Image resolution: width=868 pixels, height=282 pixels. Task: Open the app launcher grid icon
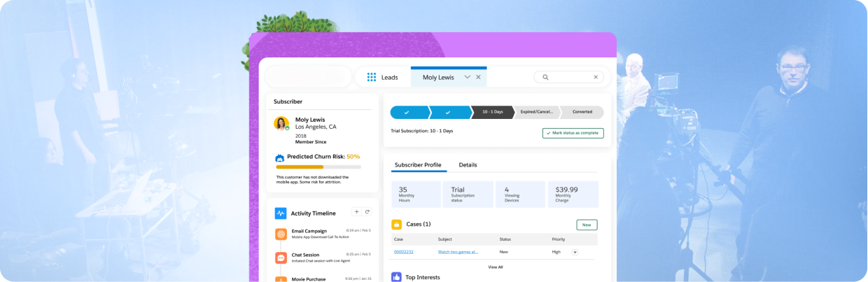(x=372, y=77)
